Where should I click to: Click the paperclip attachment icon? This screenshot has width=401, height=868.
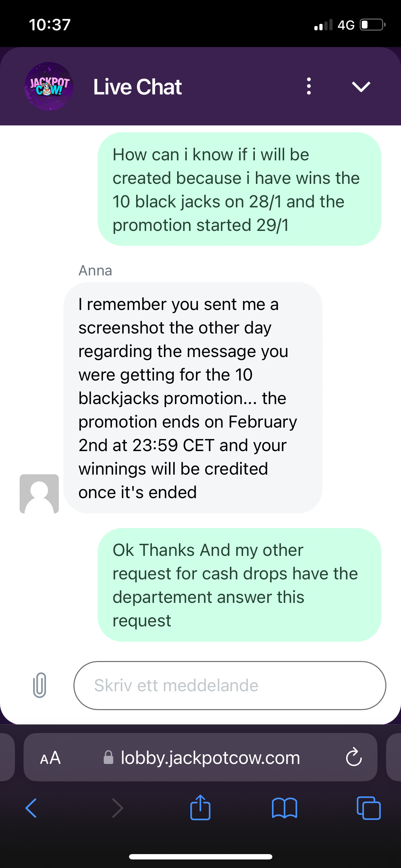(40, 685)
